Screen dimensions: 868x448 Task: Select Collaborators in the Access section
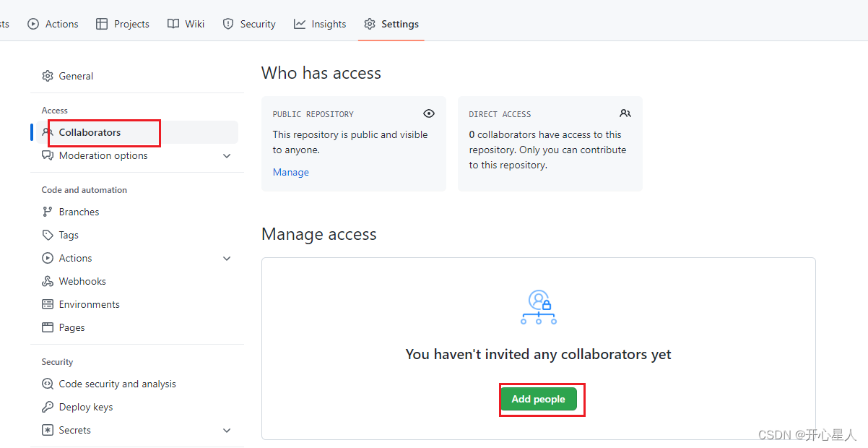[x=137, y=132]
